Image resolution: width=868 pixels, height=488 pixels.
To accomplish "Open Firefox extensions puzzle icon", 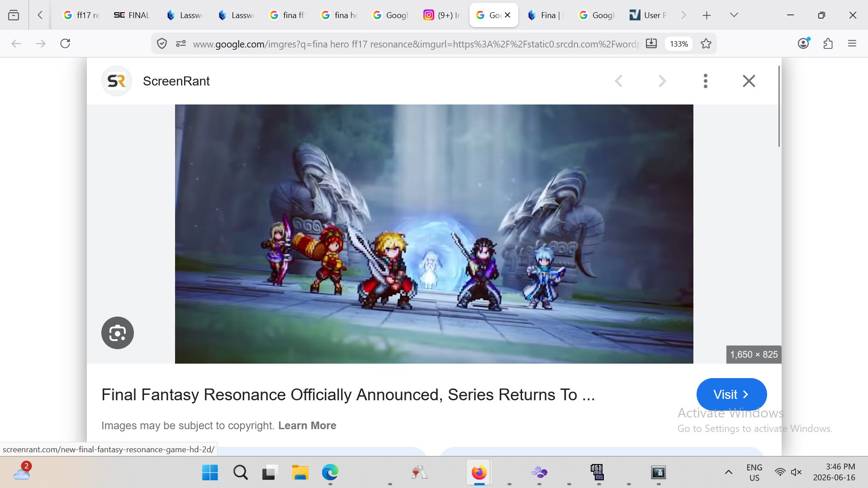I will click(x=828, y=43).
